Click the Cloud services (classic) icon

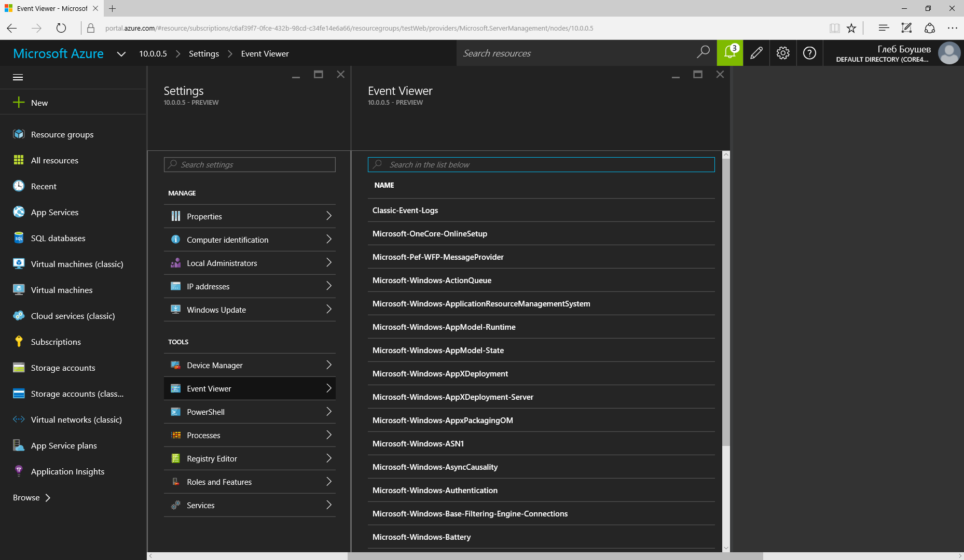tap(19, 316)
